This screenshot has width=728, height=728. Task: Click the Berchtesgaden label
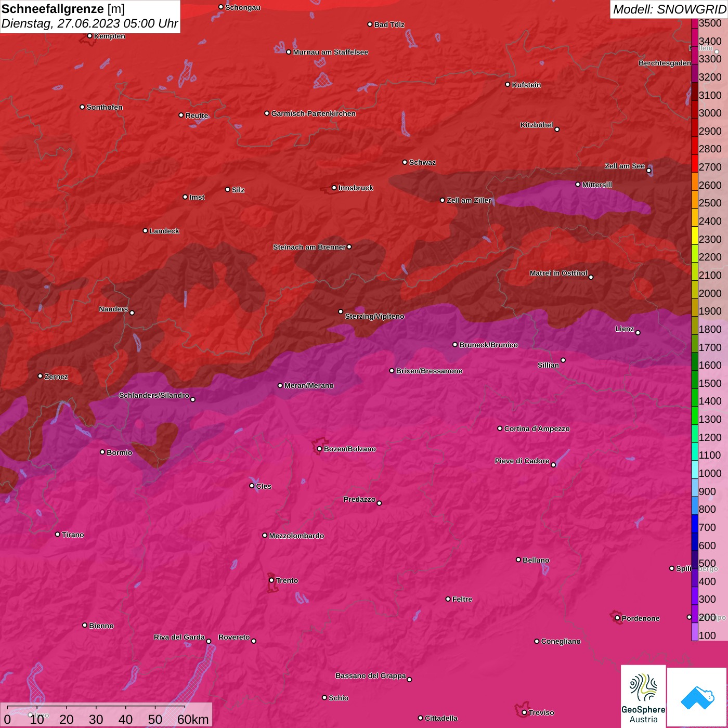point(665,63)
